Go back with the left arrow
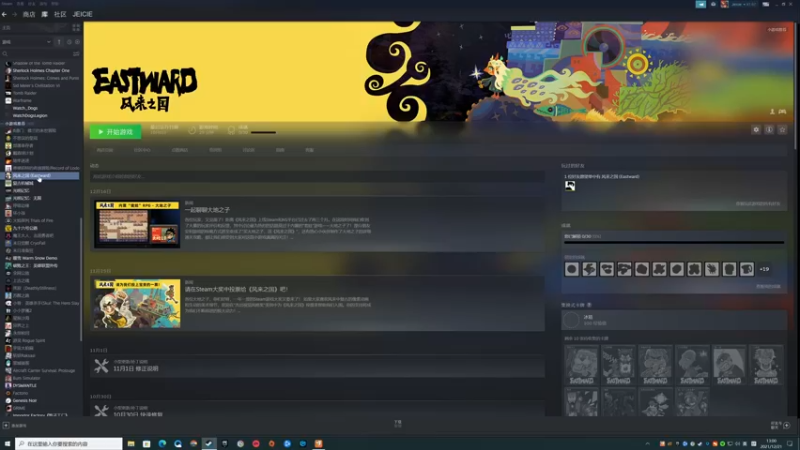800x450 pixels. tap(4, 14)
